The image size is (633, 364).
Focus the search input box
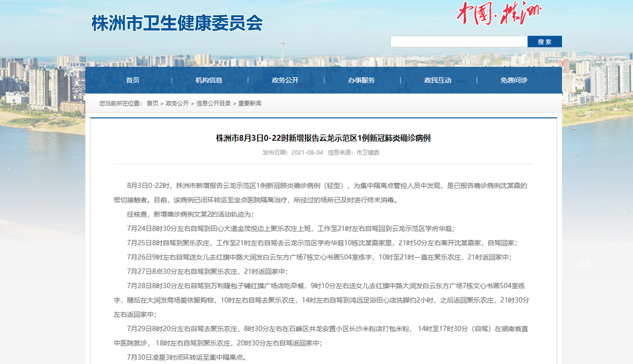pos(458,42)
